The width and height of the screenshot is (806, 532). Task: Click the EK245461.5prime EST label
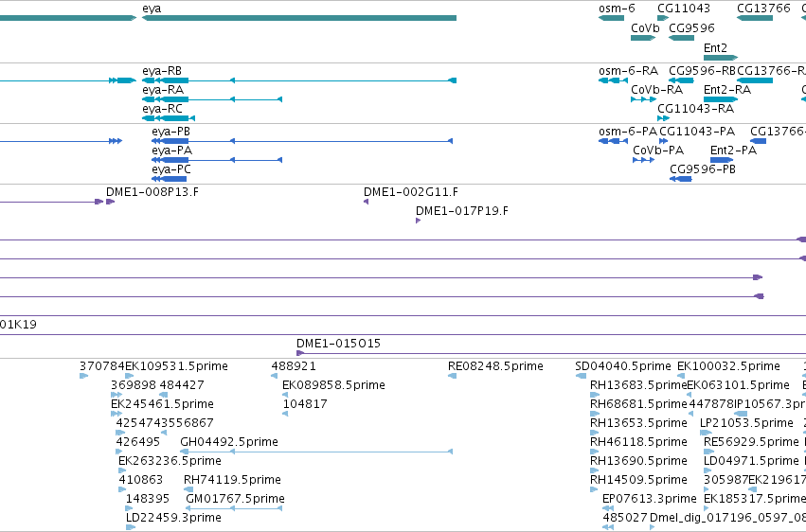pyautogui.click(x=163, y=404)
